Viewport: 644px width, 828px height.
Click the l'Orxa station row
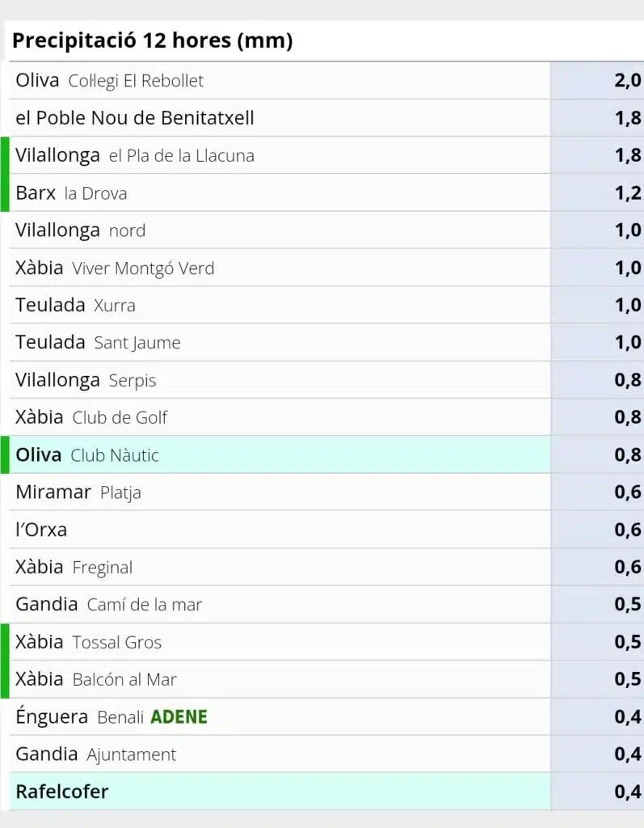pyautogui.click(x=326, y=530)
